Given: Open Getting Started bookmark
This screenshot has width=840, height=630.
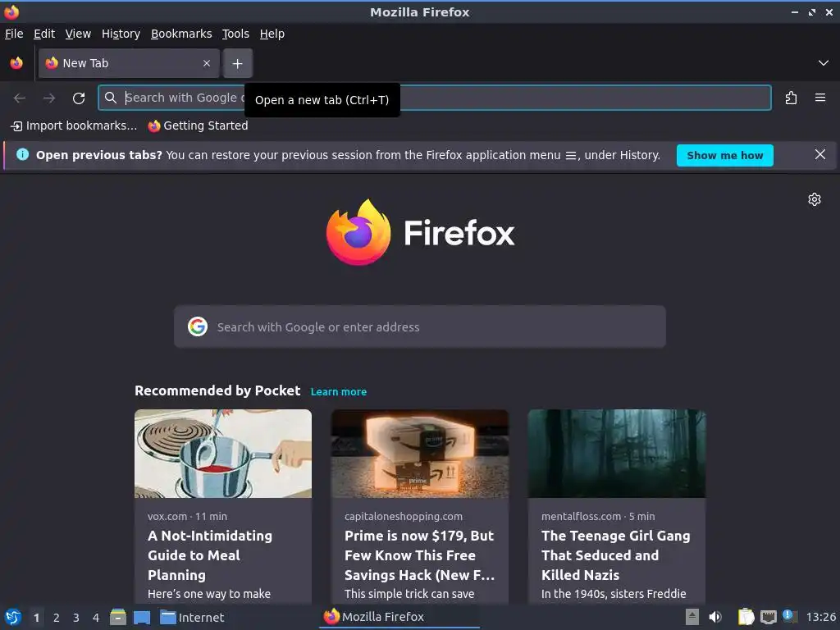Looking at the screenshot, I should tap(199, 126).
